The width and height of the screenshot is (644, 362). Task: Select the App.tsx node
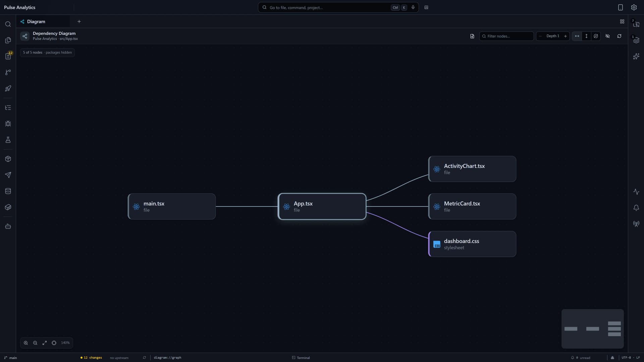click(322, 206)
